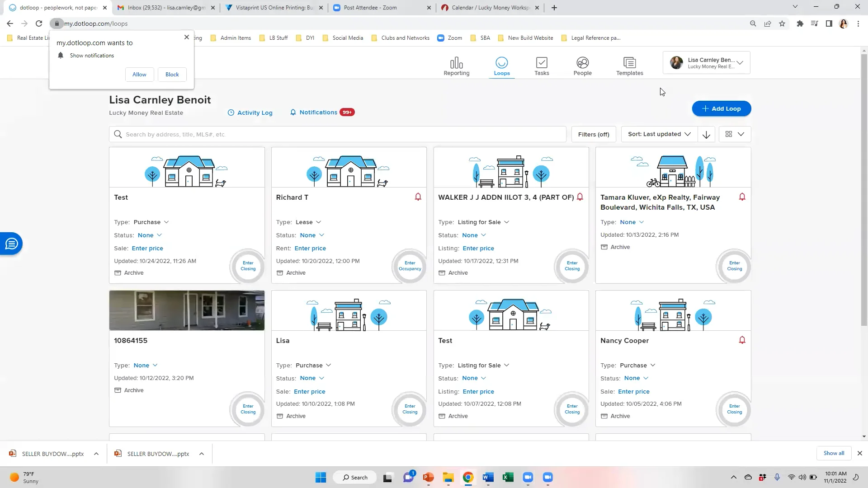The width and height of the screenshot is (868, 488).
Task: Launch Zoom from the taskbar
Action: [528, 477]
